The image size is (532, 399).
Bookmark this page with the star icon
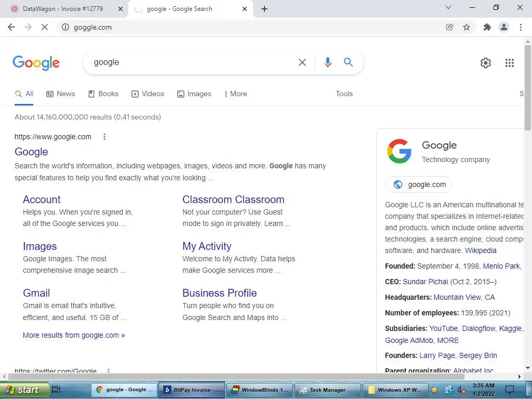(x=467, y=27)
